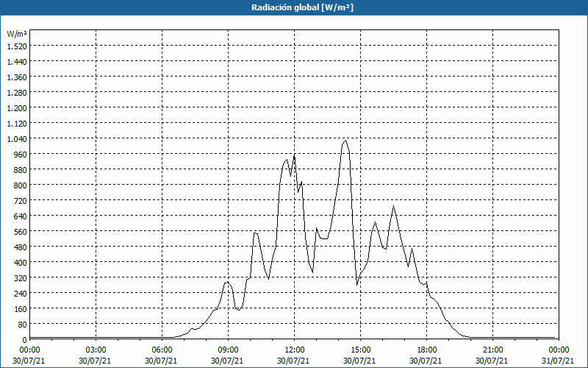Click the y-axis value "1.120"

coord(17,123)
